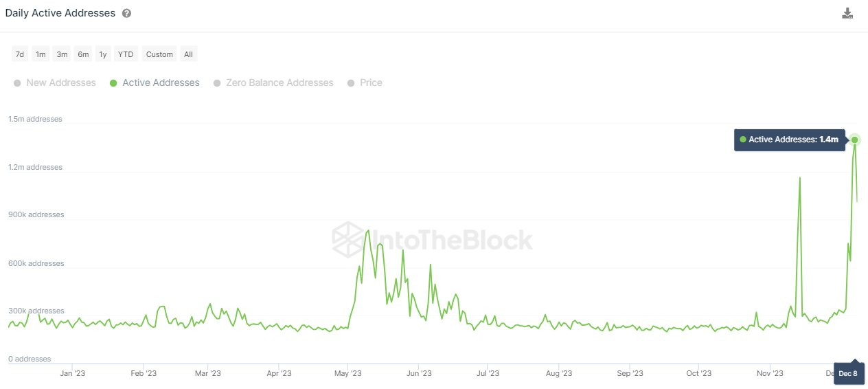Open the Custom date range picker
The image size is (868, 389).
pyautogui.click(x=159, y=54)
